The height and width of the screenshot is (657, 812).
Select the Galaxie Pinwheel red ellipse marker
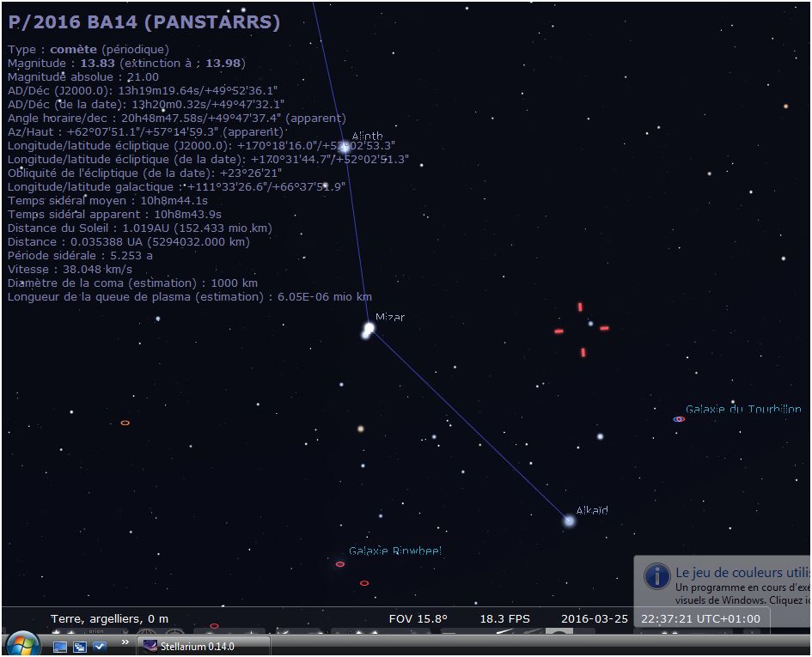pyautogui.click(x=340, y=564)
